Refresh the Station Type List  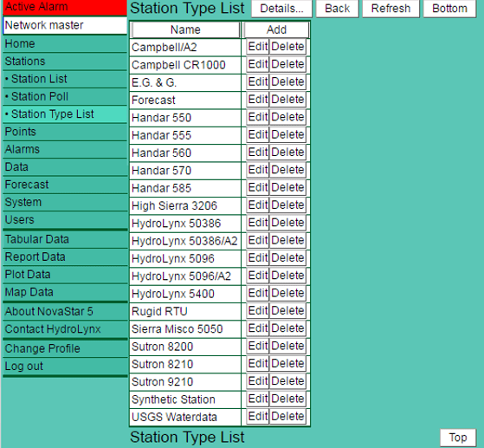tap(390, 9)
